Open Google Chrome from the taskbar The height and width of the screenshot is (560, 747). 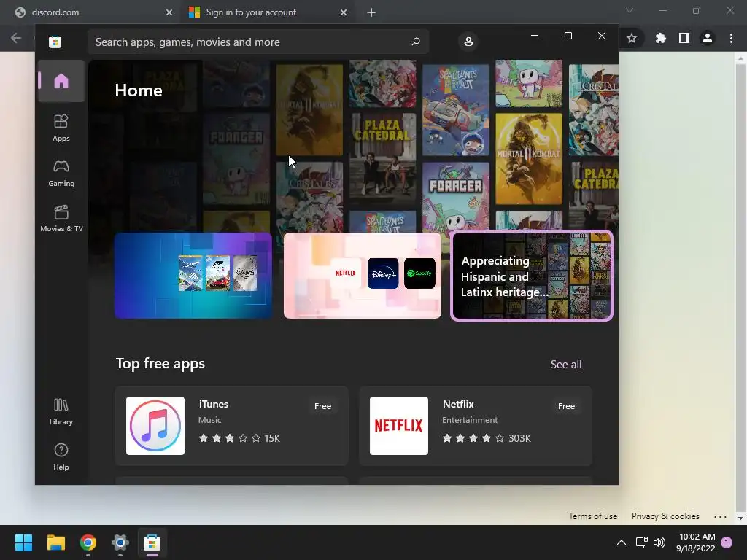click(x=88, y=542)
